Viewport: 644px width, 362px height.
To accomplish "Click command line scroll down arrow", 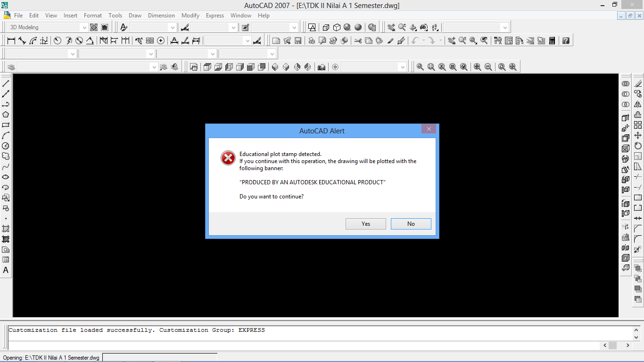I will click(x=636, y=337).
